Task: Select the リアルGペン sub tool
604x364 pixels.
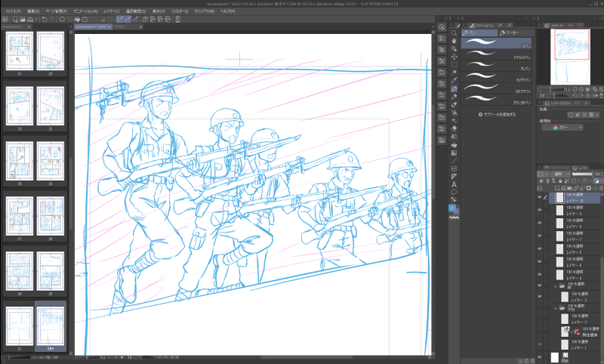Action: [496, 54]
